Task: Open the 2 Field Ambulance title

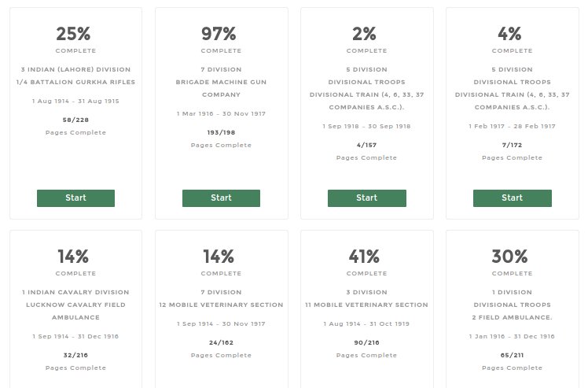Action: tap(512, 317)
